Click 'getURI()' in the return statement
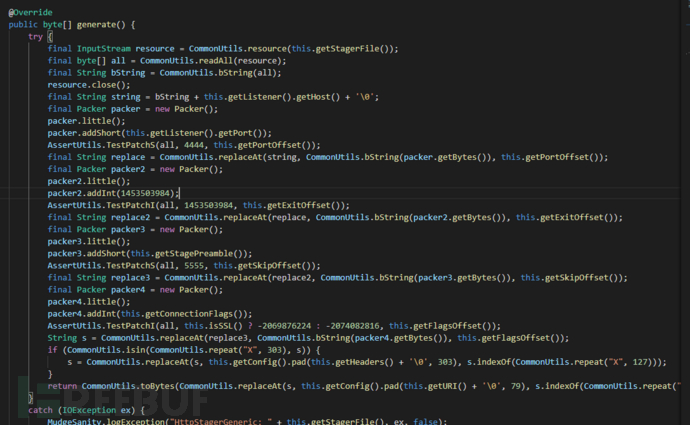690x425 pixels. click(447, 386)
